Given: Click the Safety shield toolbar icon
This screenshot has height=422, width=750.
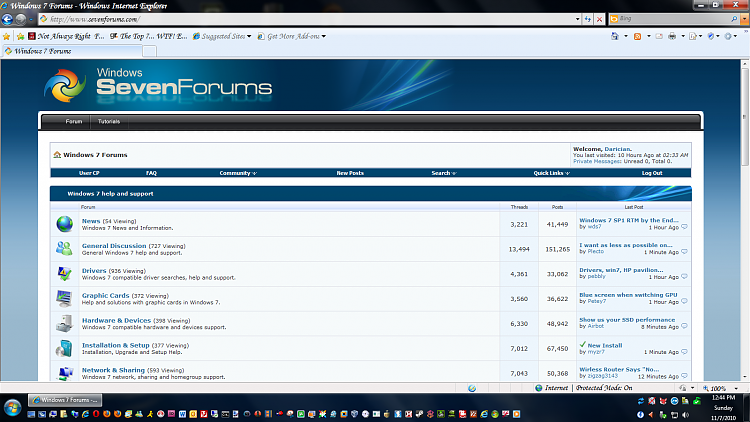Looking at the screenshot, I should click(x=711, y=36).
